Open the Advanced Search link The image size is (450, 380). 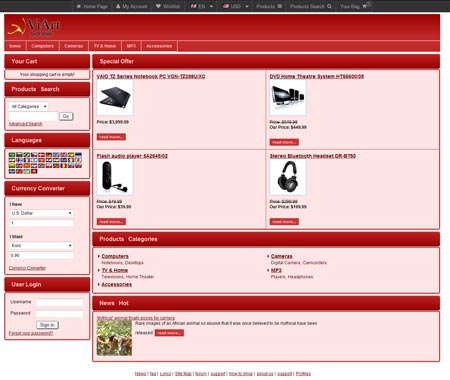[25, 124]
